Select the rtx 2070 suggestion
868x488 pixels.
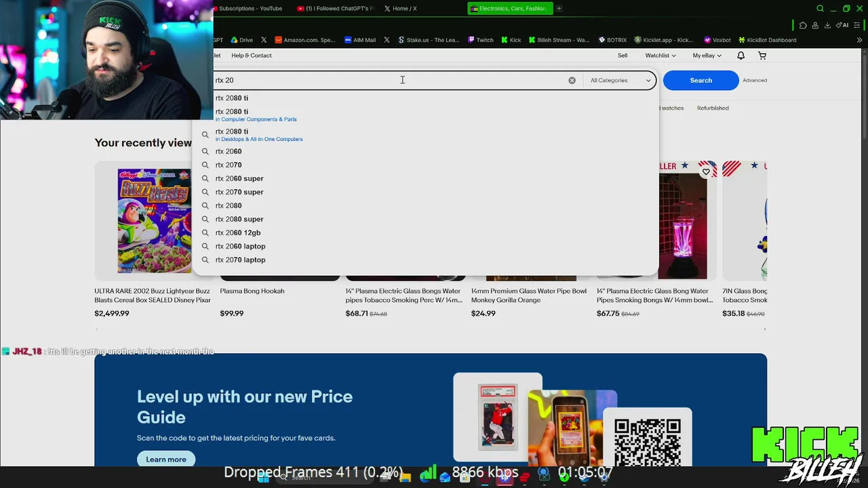[426, 165]
